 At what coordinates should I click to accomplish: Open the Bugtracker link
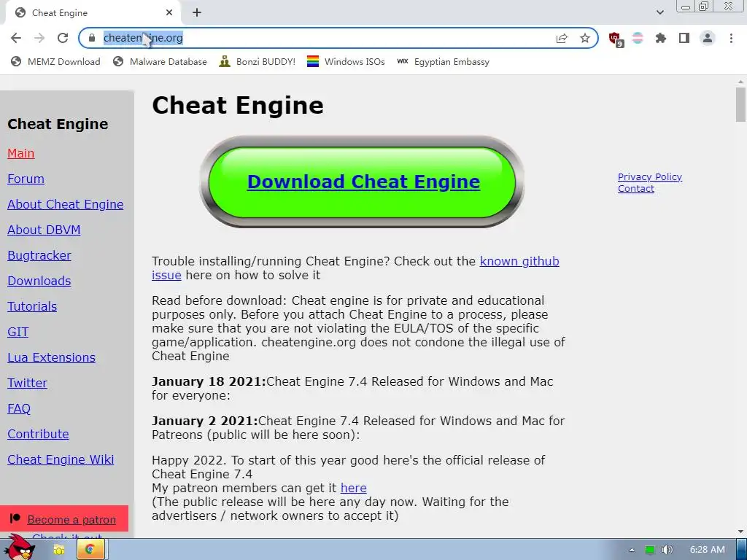point(39,256)
